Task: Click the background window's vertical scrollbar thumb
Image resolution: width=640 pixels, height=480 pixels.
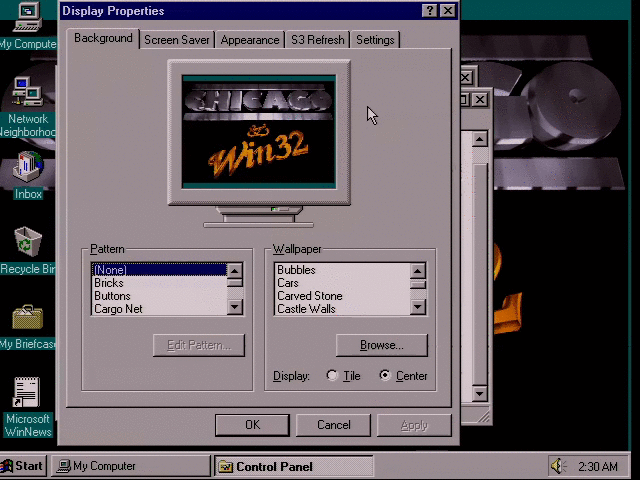Action: [x=480, y=274]
